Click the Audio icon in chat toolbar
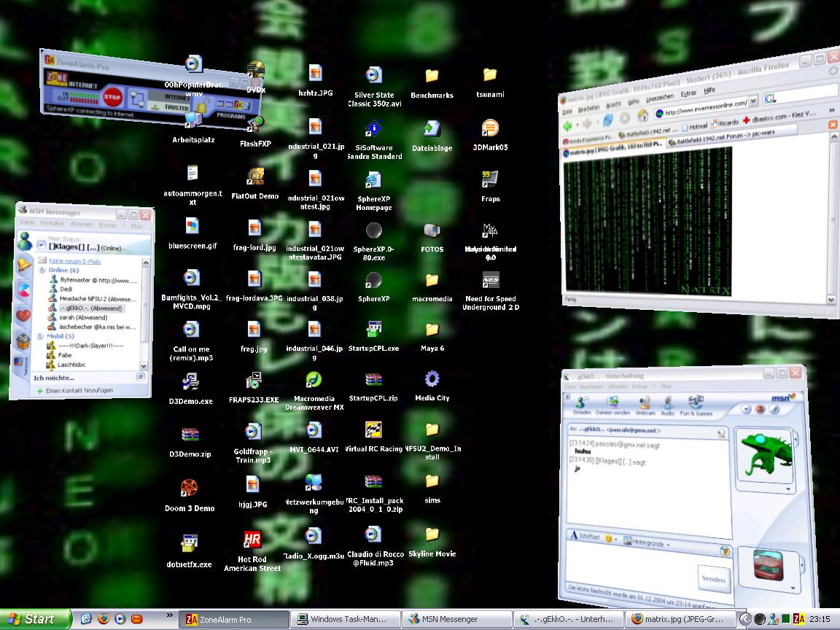The image size is (840, 630). click(x=667, y=405)
